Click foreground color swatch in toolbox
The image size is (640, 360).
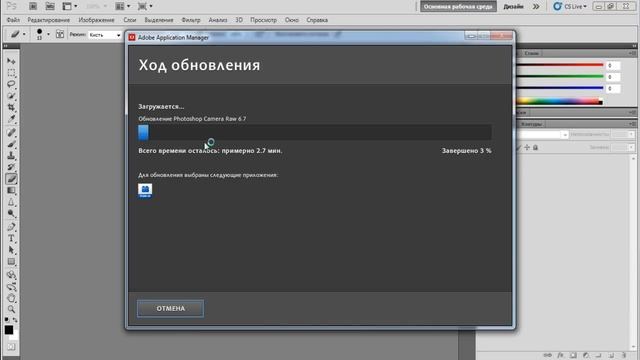[9, 330]
